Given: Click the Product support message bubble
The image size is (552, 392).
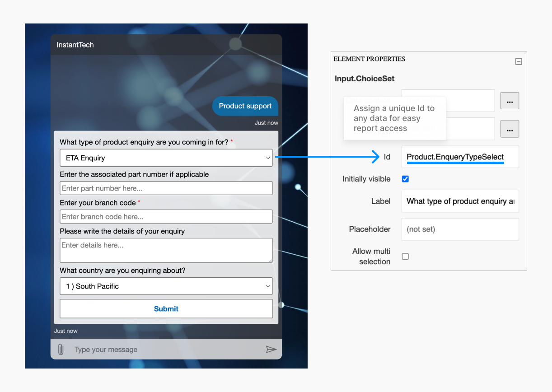Looking at the screenshot, I should coord(245,106).
